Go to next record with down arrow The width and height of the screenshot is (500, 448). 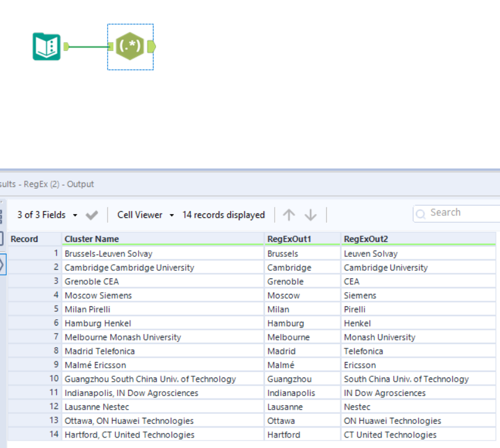(311, 215)
